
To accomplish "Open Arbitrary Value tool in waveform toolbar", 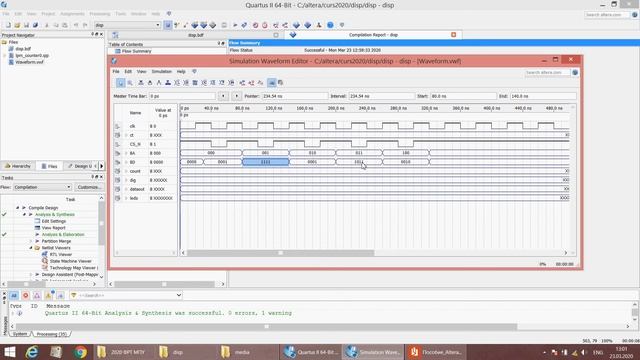I will 222,83.
